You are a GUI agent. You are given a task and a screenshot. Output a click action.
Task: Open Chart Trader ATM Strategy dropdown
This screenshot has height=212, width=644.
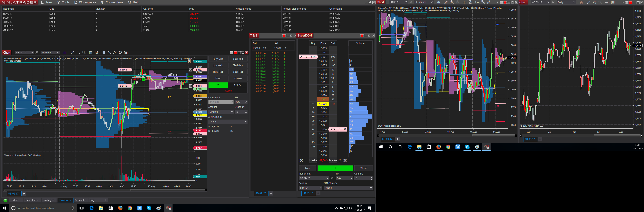click(228, 122)
